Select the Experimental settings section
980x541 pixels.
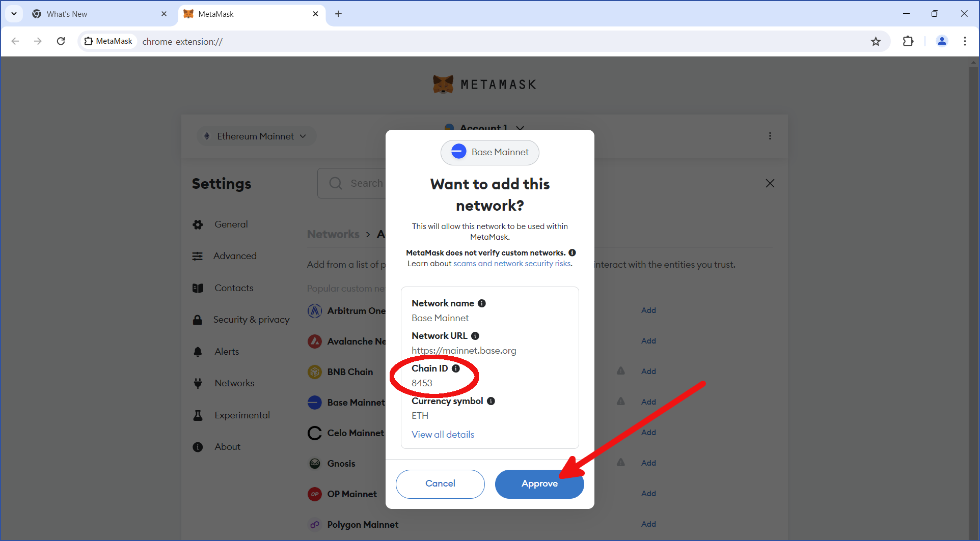pos(242,415)
